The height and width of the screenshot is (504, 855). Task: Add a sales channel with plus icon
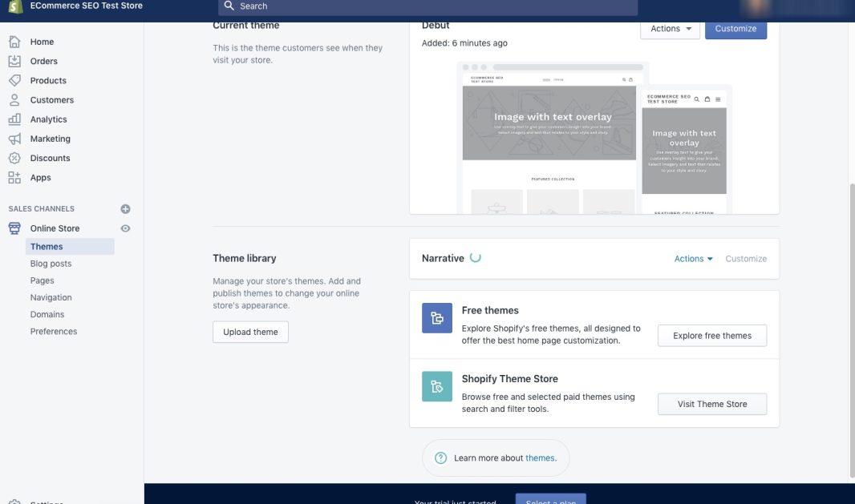click(125, 209)
